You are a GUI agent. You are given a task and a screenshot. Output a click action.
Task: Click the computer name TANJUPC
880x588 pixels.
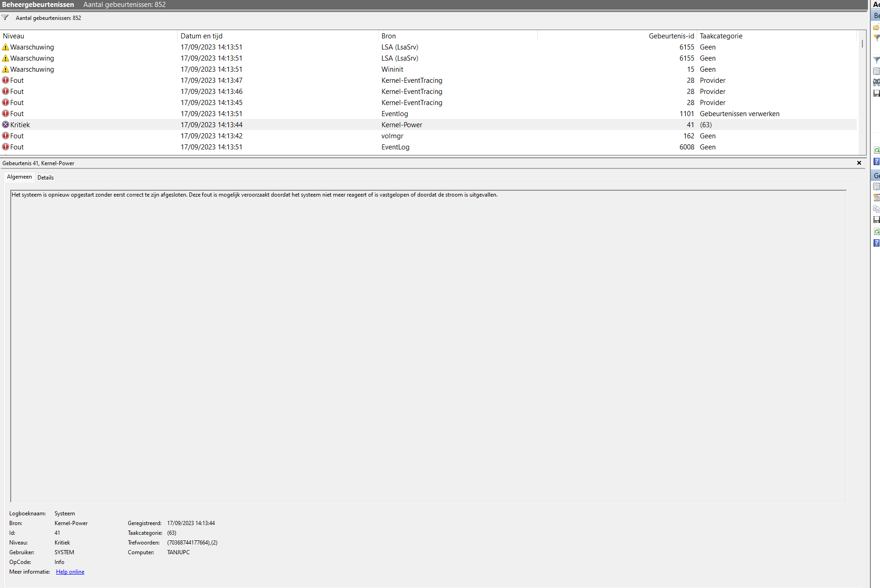pos(178,552)
